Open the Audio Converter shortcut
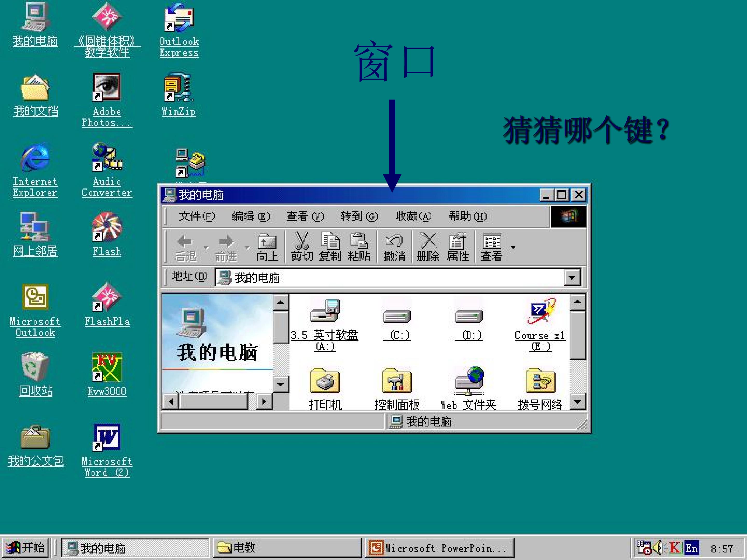747x560 pixels. tap(107, 170)
